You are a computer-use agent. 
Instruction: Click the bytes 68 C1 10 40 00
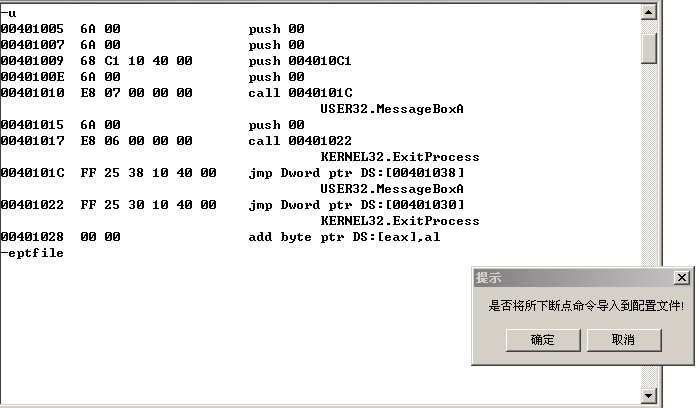click(x=136, y=61)
